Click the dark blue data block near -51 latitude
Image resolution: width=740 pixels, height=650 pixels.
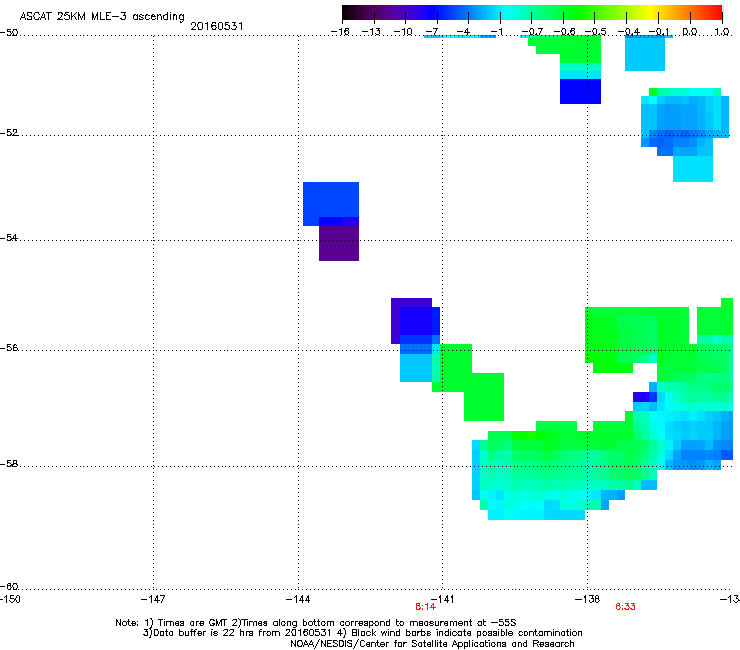(580, 91)
